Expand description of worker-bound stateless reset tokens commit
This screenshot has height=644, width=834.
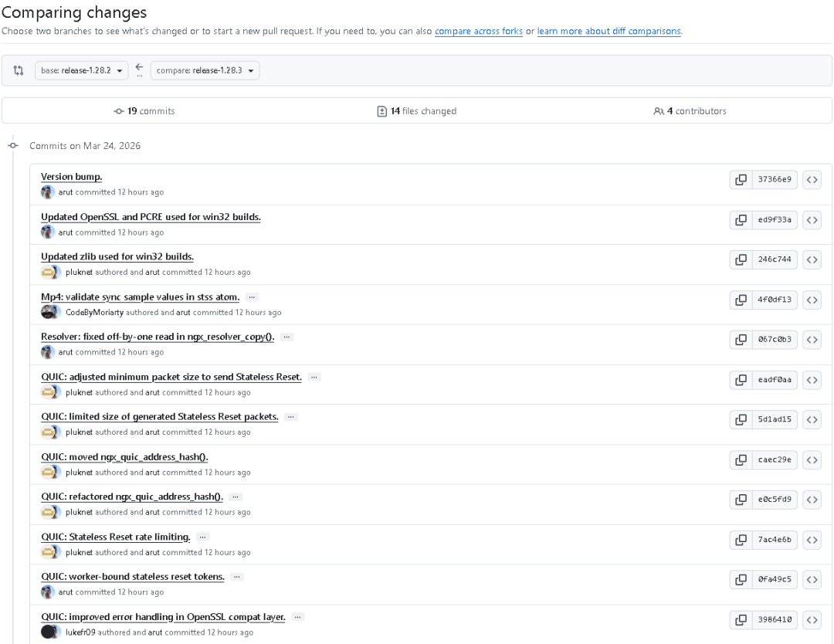[x=237, y=577]
